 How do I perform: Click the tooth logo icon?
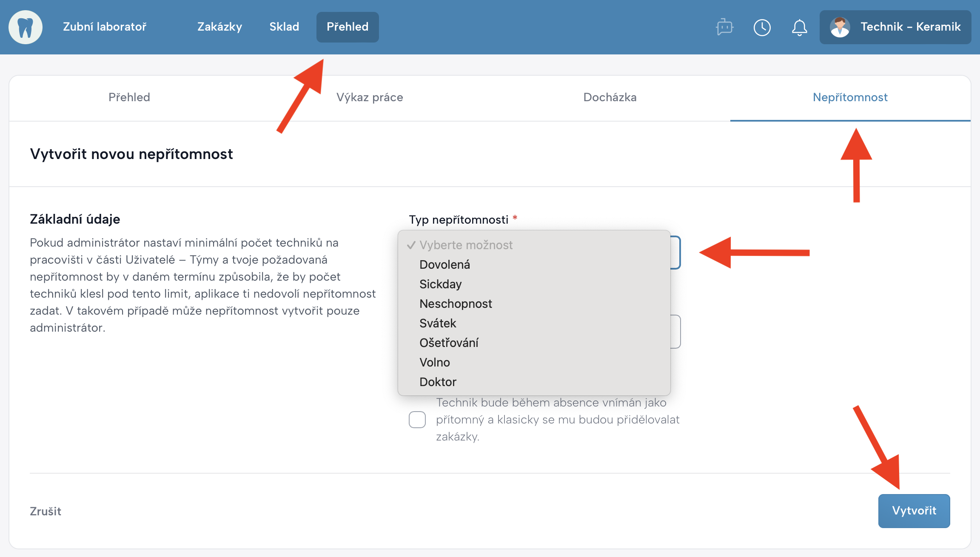26,27
